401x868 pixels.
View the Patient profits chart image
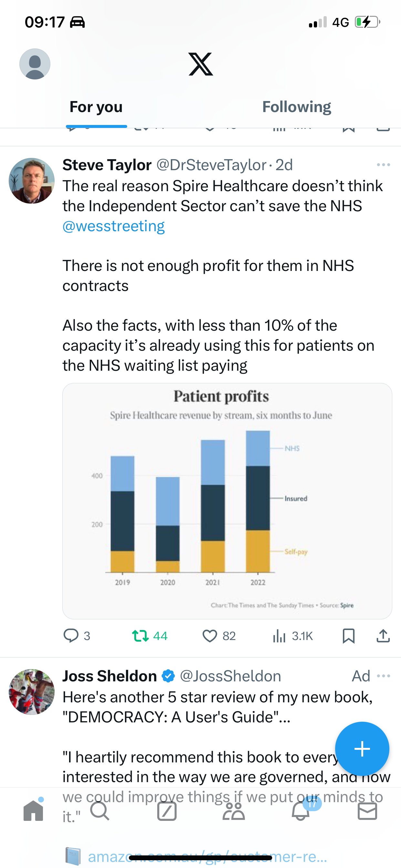tap(227, 501)
